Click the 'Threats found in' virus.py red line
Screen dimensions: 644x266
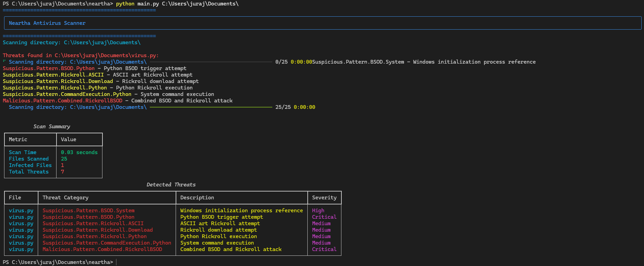(x=81, y=55)
